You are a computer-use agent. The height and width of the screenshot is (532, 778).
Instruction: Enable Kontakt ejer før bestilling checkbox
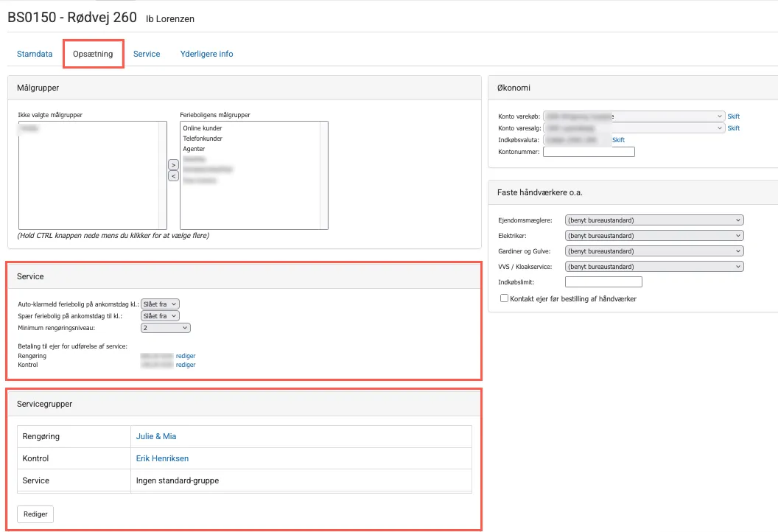505,298
